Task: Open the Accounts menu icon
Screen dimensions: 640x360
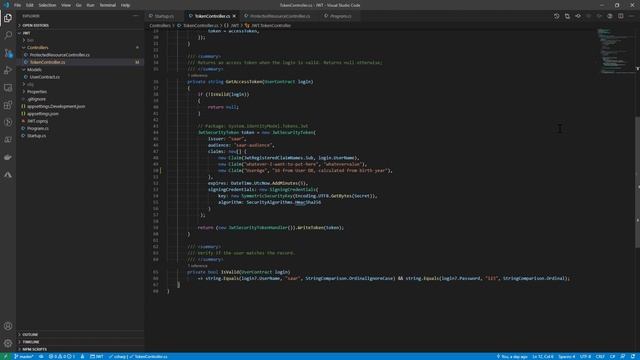Action: click(8, 326)
